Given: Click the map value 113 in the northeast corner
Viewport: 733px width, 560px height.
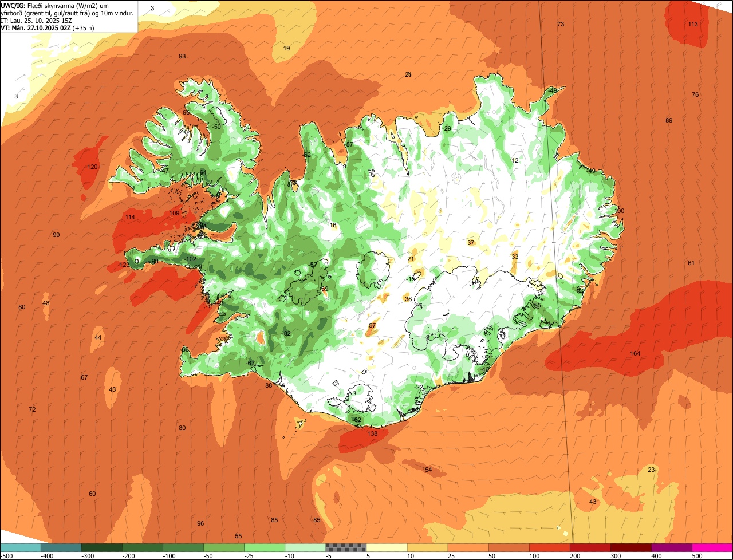Looking at the screenshot, I should (693, 24).
